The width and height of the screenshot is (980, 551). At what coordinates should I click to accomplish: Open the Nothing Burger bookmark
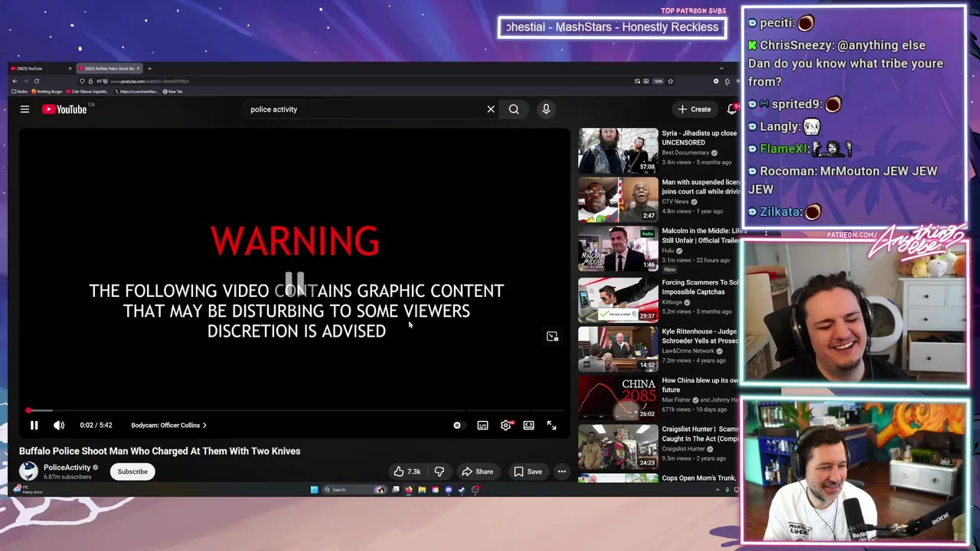(47, 91)
